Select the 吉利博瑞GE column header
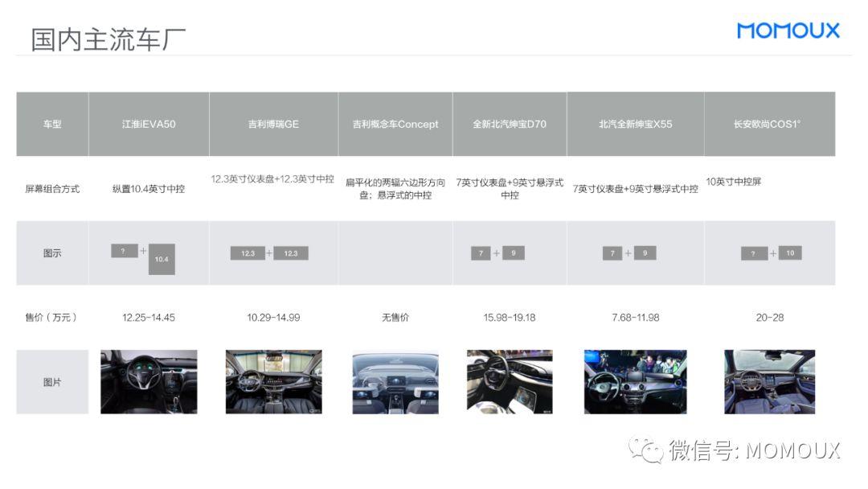The width and height of the screenshot is (868, 489). [273, 124]
